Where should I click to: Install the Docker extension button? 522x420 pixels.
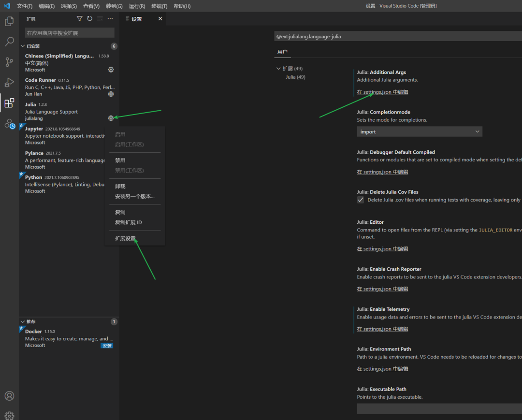coord(107,346)
